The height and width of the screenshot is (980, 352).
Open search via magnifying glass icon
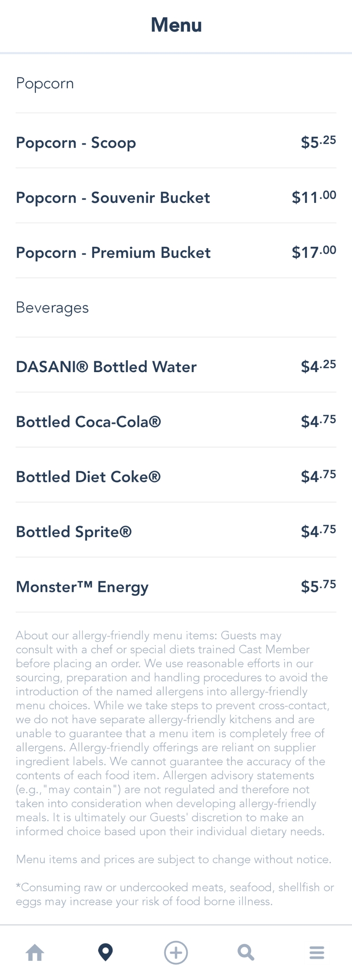[x=246, y=953]
